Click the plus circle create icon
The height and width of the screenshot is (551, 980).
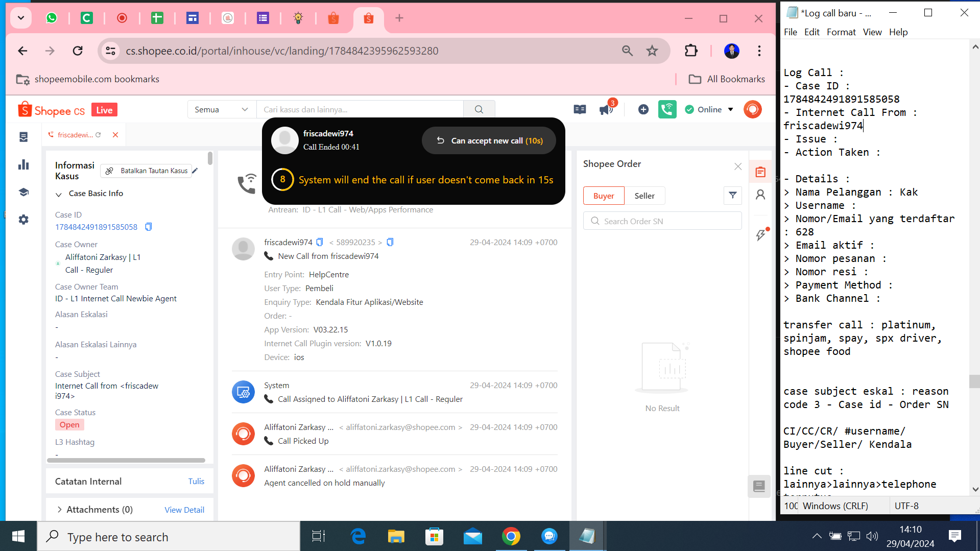click(x=643, y=109)
